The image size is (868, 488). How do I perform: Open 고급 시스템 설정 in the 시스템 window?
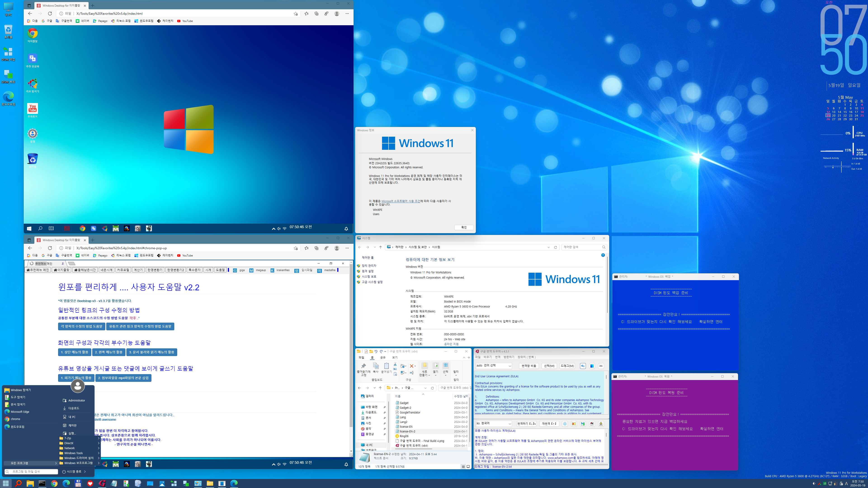pyautogui.click(x=372, y=282)
